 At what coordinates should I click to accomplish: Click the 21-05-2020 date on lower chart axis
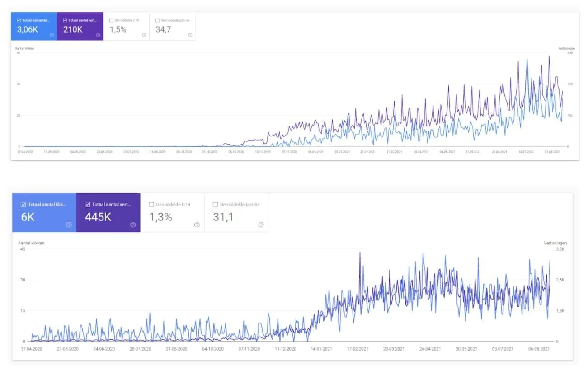coord(67,349)
